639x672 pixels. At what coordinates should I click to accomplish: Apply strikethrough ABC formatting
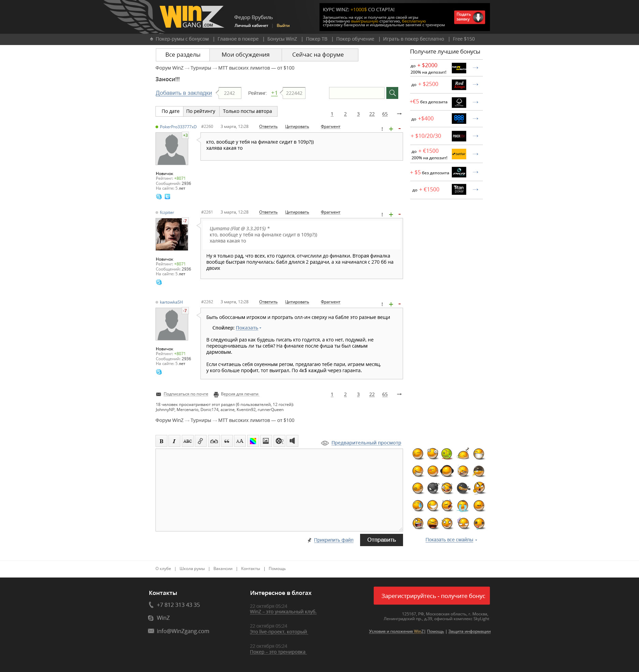tap(188, 441)
